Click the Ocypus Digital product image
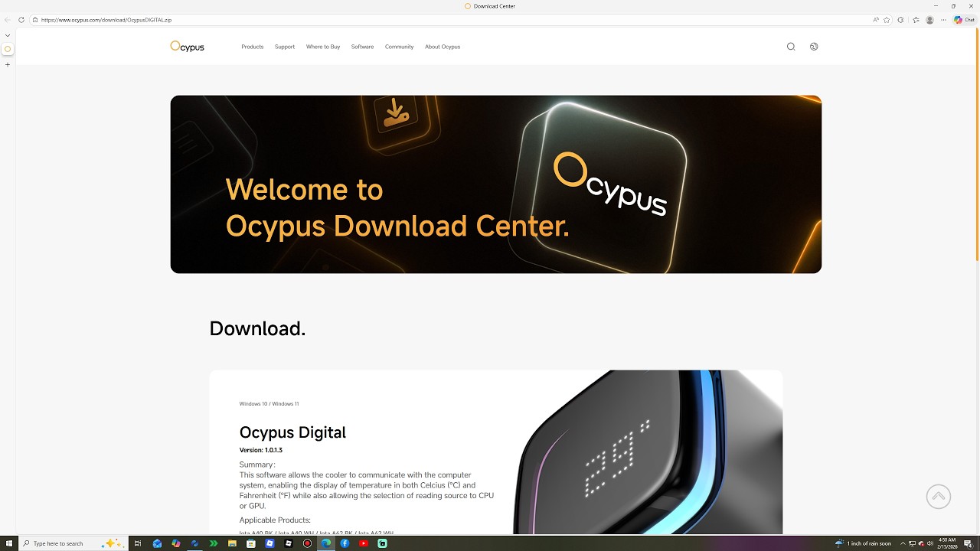This screenshot has height=551, width=980. point(648,452)
